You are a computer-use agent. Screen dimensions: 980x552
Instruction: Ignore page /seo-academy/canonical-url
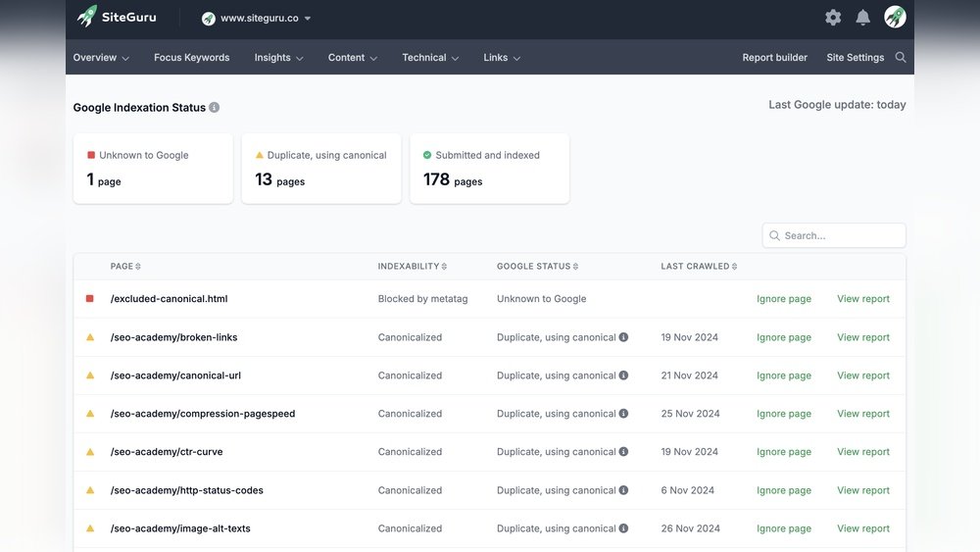(x=783, y=376)
